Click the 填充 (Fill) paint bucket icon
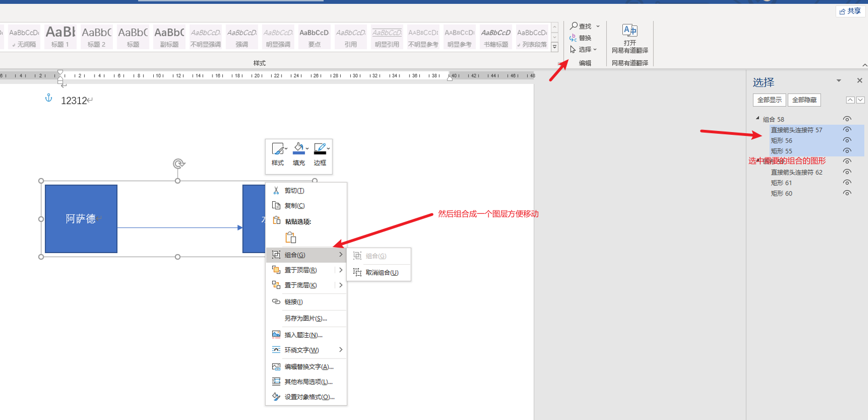This screenshot has width=868, height=420. pos(299,148)
